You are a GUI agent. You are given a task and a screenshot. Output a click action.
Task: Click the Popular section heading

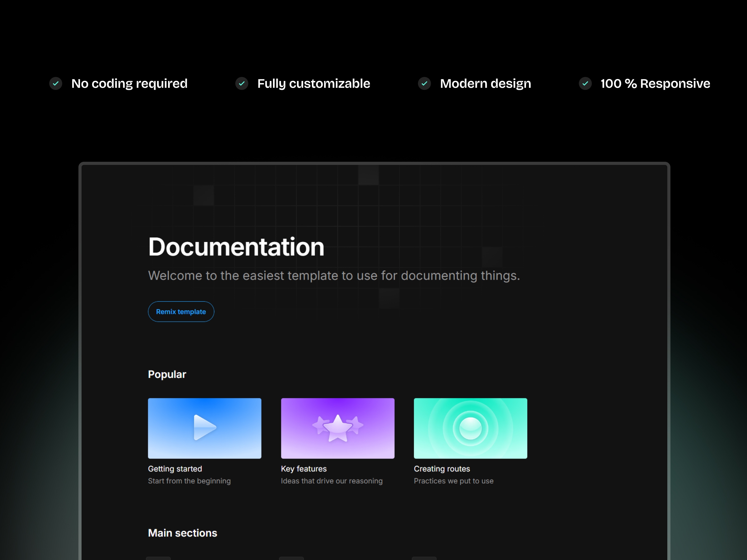tap(167, 374)
